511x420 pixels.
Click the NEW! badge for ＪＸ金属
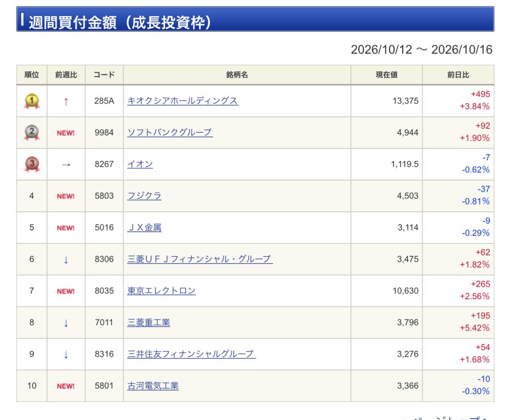pyautogui.click(x=66, y=228)
